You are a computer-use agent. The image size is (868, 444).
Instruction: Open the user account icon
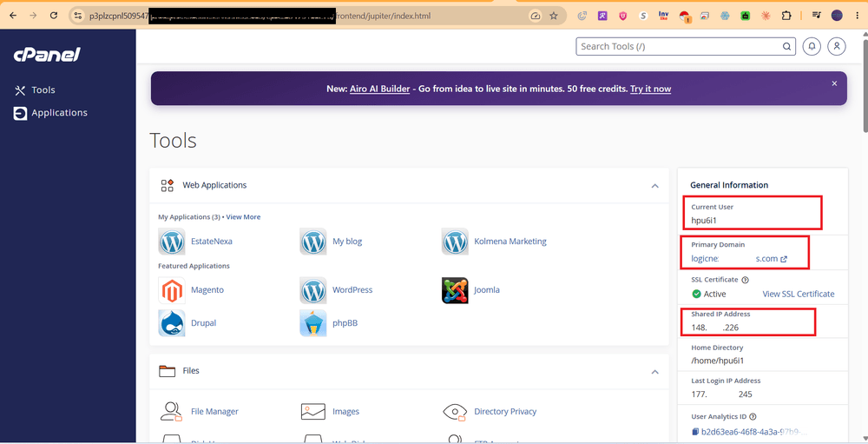coord(837,47)
